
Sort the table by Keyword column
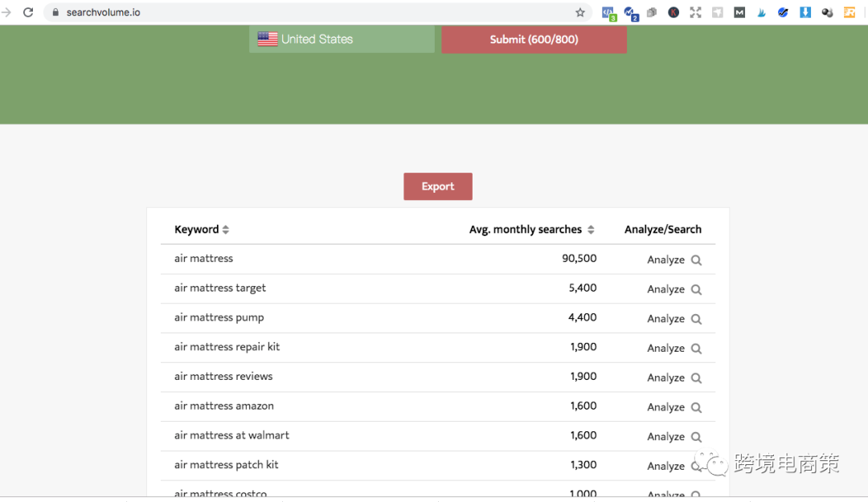click(x=226, y=230)
